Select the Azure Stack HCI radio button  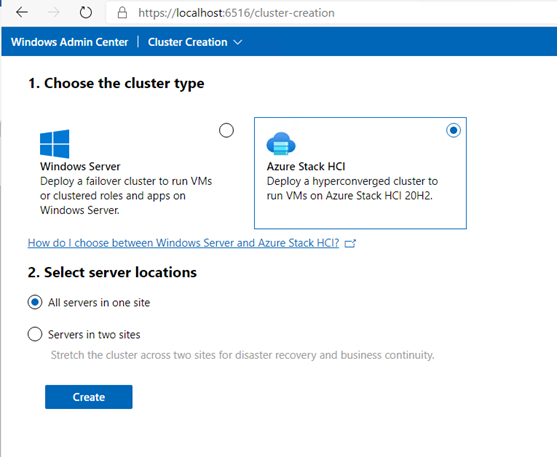click(x=453, y=130)
